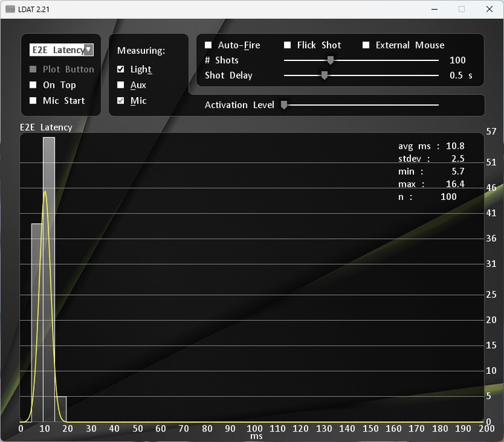Screen dimensions: 504x442
Task: Open the E2E Latency mode dropdown
Action: [62, 50]
